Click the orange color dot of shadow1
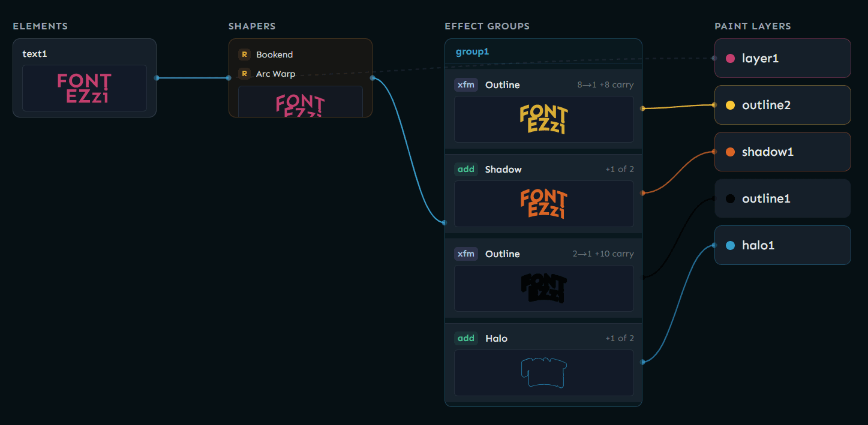868x425 pixels. coord(730,152)
